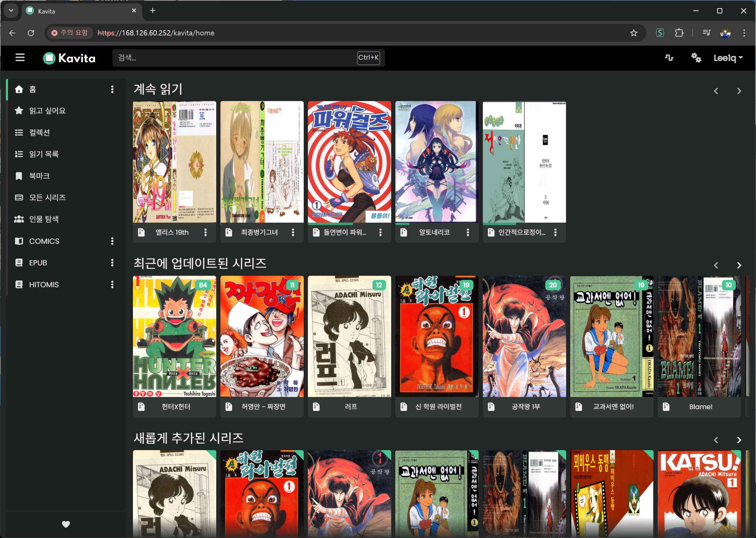Open the 컬렉션 collections page
756x538 pixels.
(x=39, y=132)
